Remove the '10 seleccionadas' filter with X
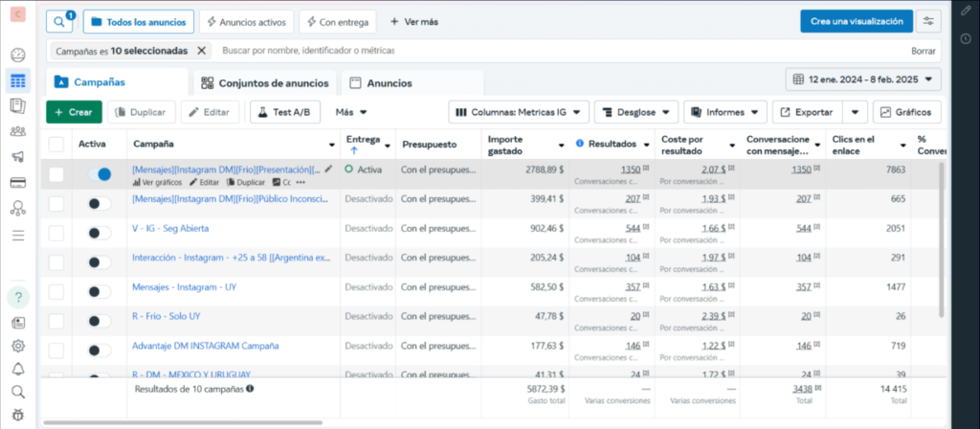The width and height of the screenshot is (980, 429). 201,51
